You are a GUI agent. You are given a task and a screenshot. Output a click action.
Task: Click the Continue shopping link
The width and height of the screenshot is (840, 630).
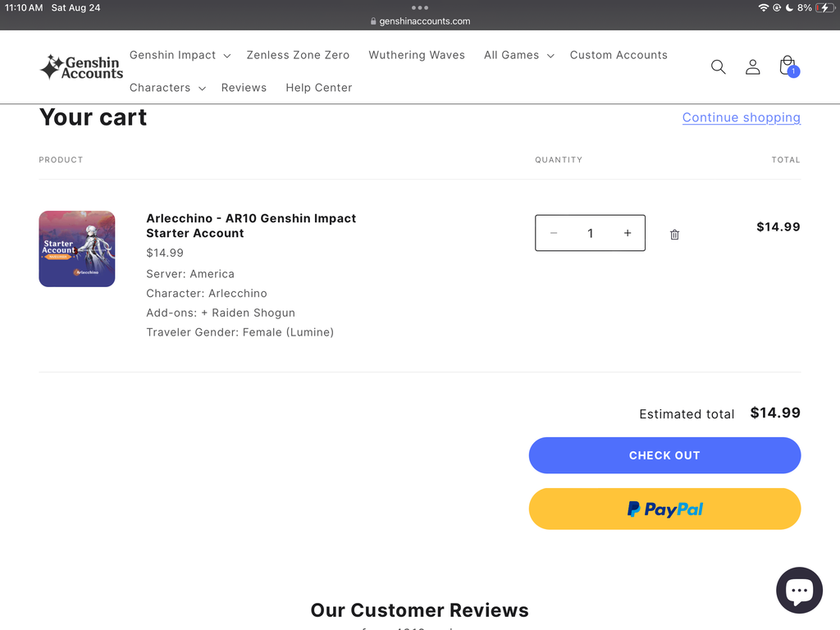(742, 117)
